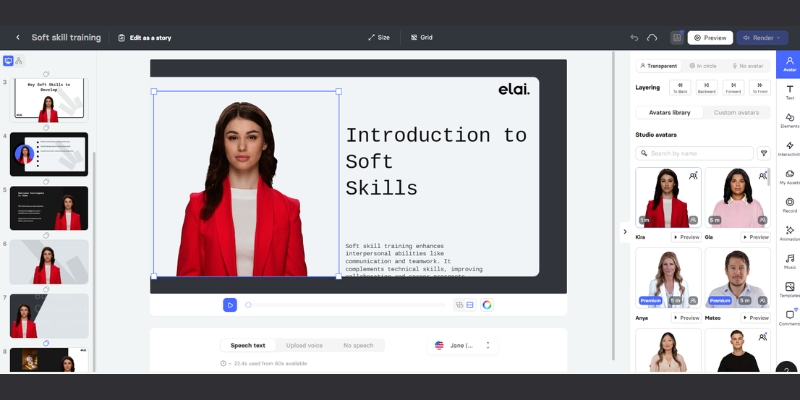Screen dimensions: 800x400
Task: Click transition icon between slides 5 and 6
Action: pyautogui.click(x=46, y=235)
